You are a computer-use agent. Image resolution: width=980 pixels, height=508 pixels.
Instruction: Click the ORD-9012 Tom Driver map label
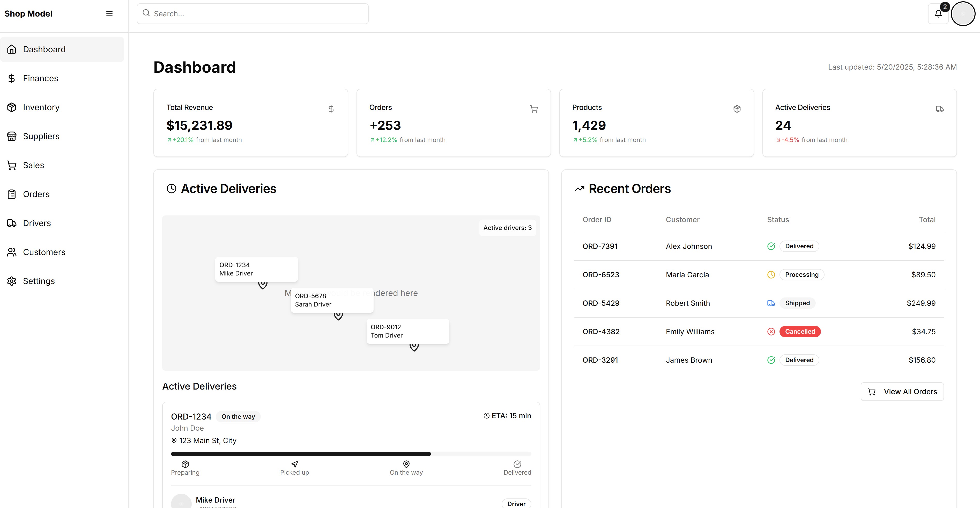[x=407, y=331]
